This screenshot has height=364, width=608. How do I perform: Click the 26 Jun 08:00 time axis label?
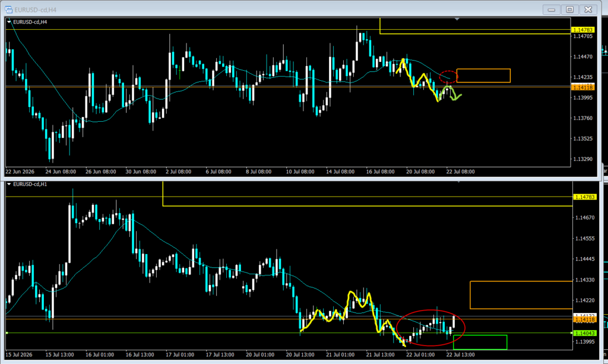click(100, 172)
